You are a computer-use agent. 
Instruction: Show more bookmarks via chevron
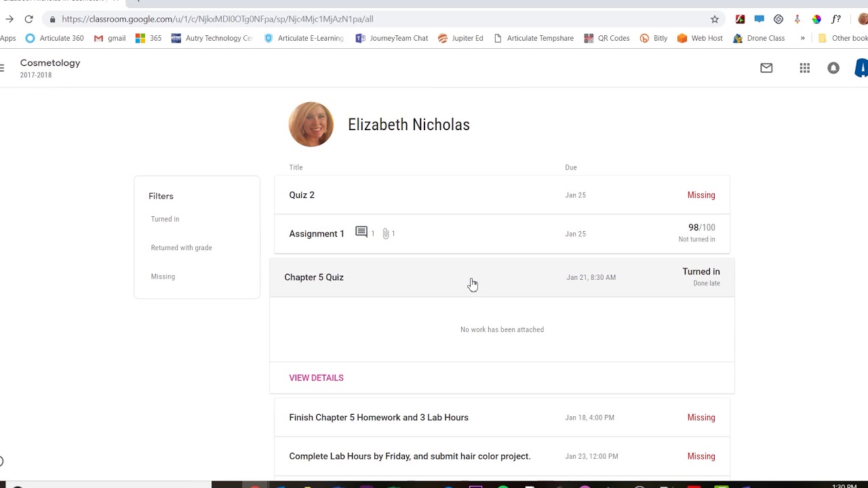[802, 38]
